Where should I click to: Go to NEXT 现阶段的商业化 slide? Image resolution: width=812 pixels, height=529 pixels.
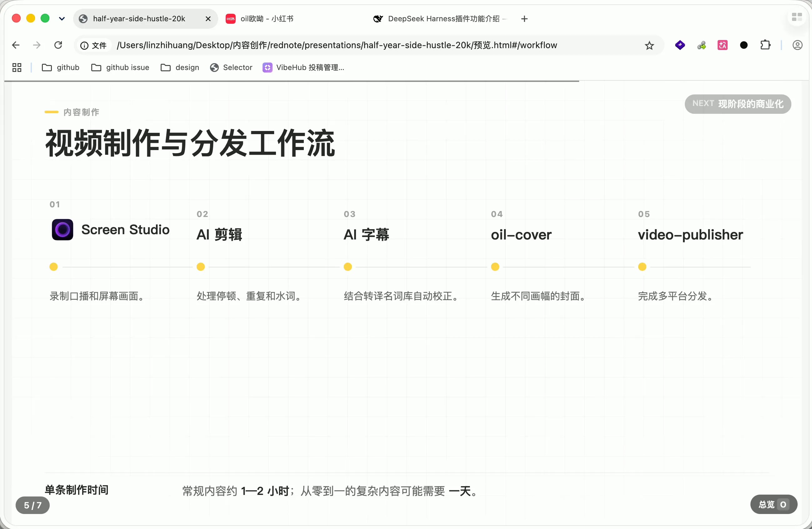738,104
